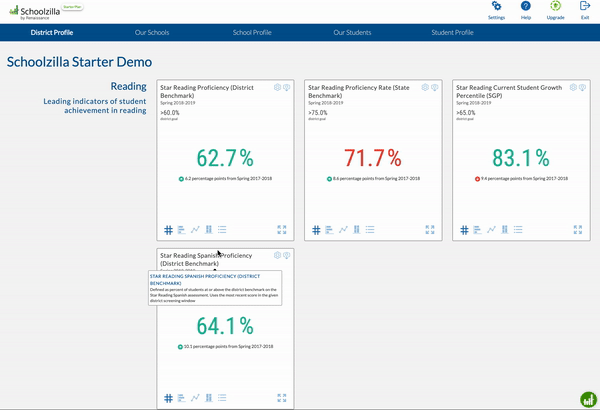Click the Schoolzilla Starter Demo heading
This screenshot has height=410, width=600.
coord(79,62)
